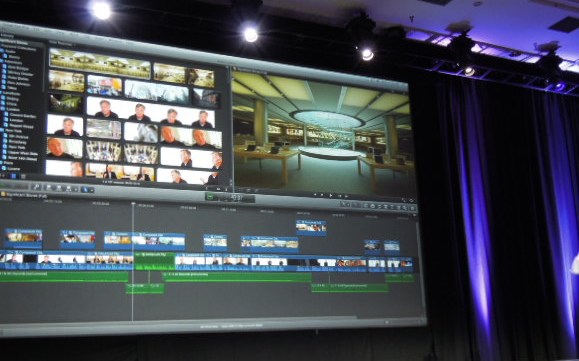Switch event browser to filmstrip view
579x361 pixels.
tap(14, 176)
